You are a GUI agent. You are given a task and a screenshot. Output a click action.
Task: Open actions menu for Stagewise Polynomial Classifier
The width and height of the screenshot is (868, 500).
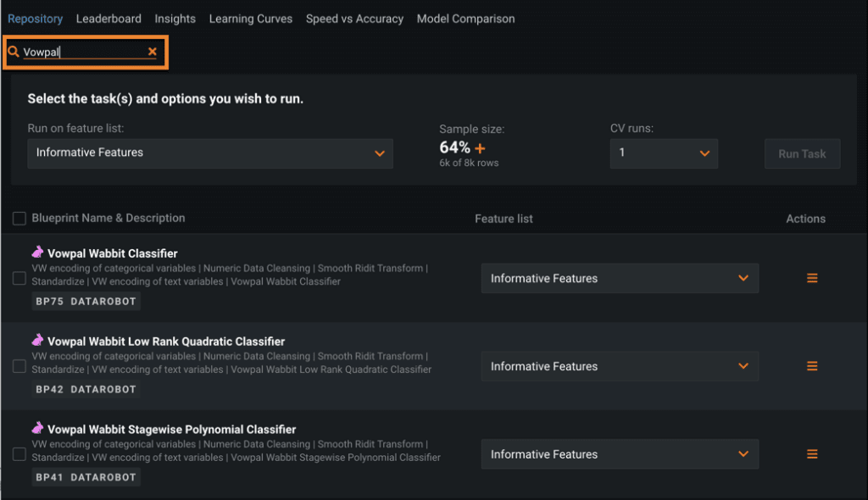pyautogui.click(x=812, y=454)
